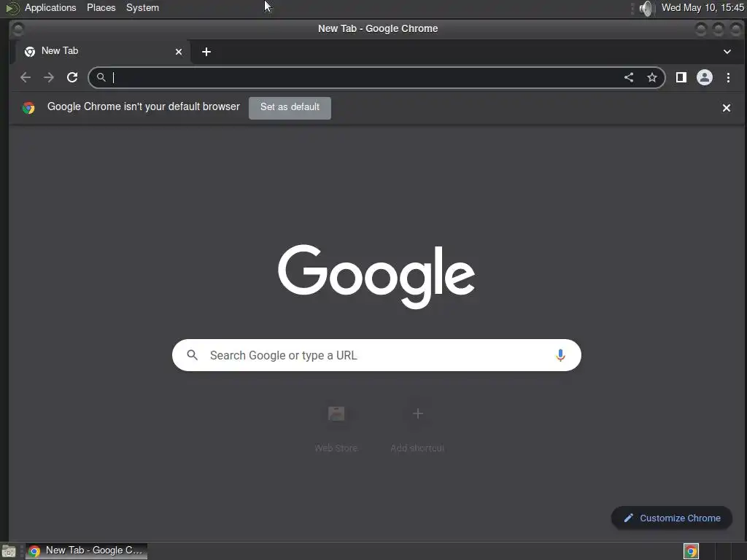Screen dimensions: 747x560
Task: Open the profile avatar menu
Action: [705, 77]
